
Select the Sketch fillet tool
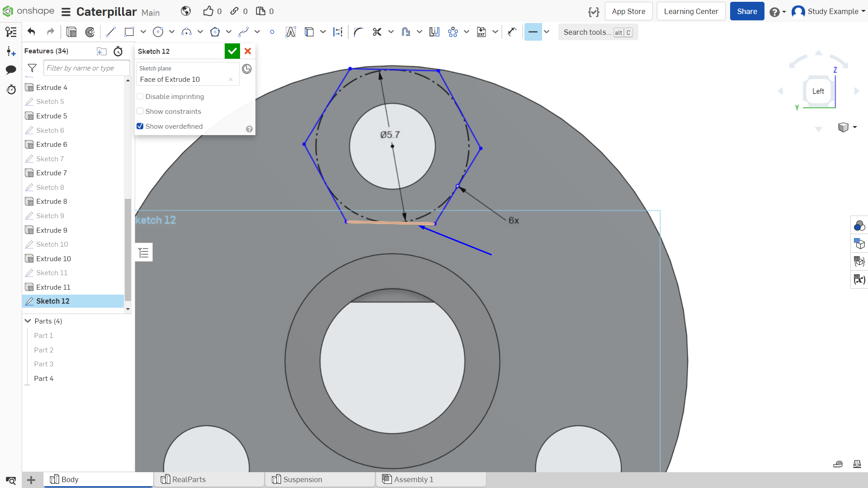pyautogui.click(x=359, y=32)
